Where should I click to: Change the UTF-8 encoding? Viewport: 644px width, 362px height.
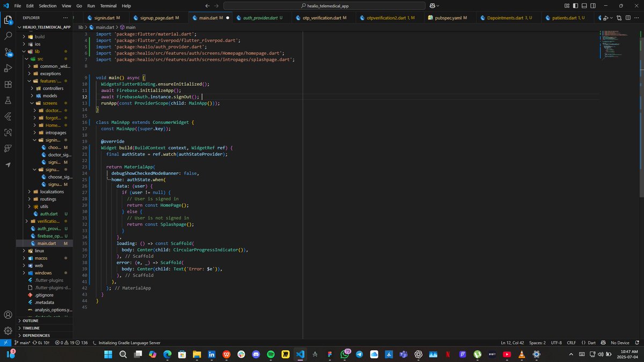[x=556, y=343]
